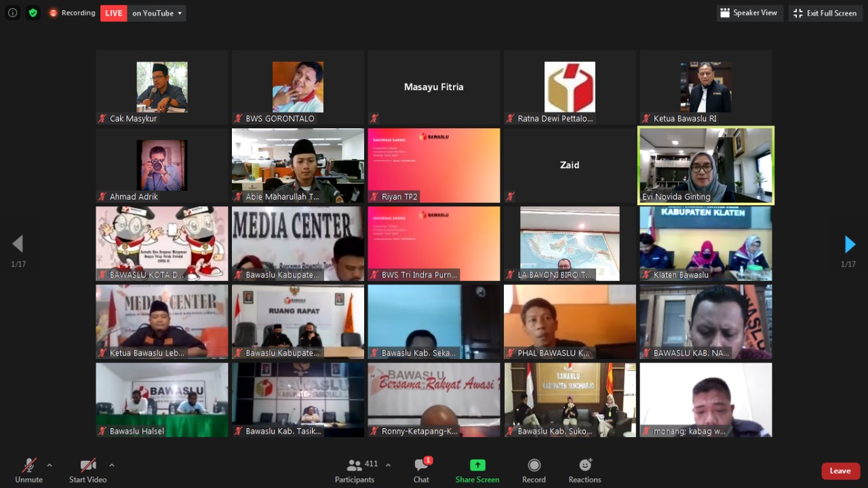868x488 pixels.
Task: Open the Participants panel
Action: 354,471
